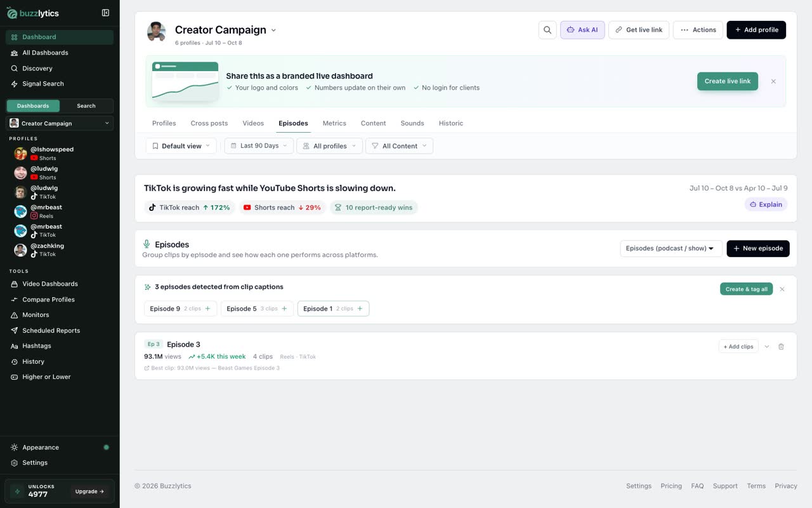Click Create live link button
The width and height of the screenshot is (812, 508).
(728, 81)
